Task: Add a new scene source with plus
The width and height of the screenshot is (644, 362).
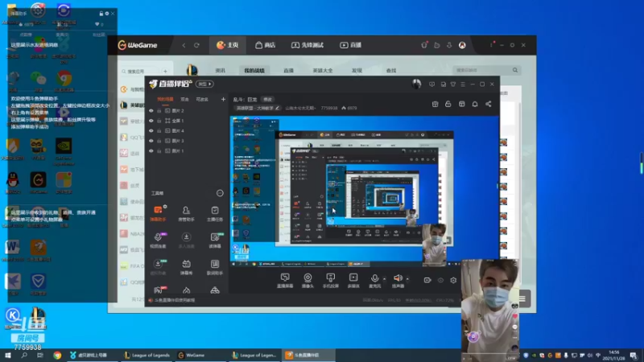Action: [x=223, y=99]
